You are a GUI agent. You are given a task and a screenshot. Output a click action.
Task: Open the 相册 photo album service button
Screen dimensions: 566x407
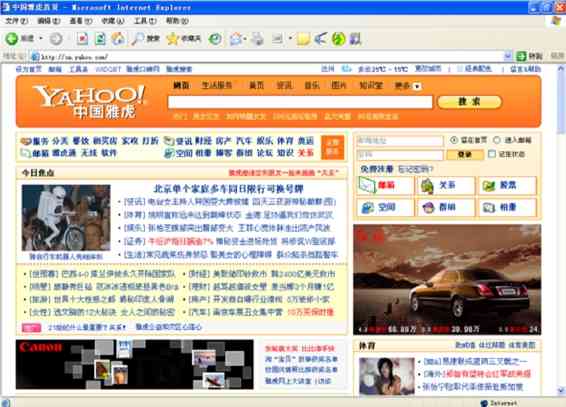click(x=508, y=207)
